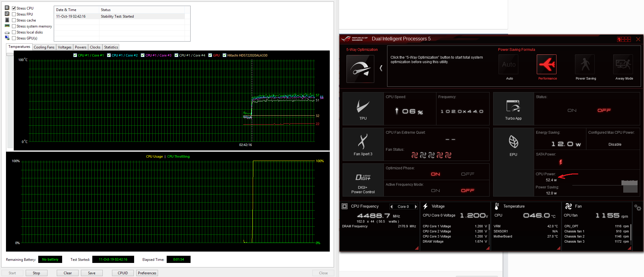Click the Voltage lightning bolt icon

[425, 206]
